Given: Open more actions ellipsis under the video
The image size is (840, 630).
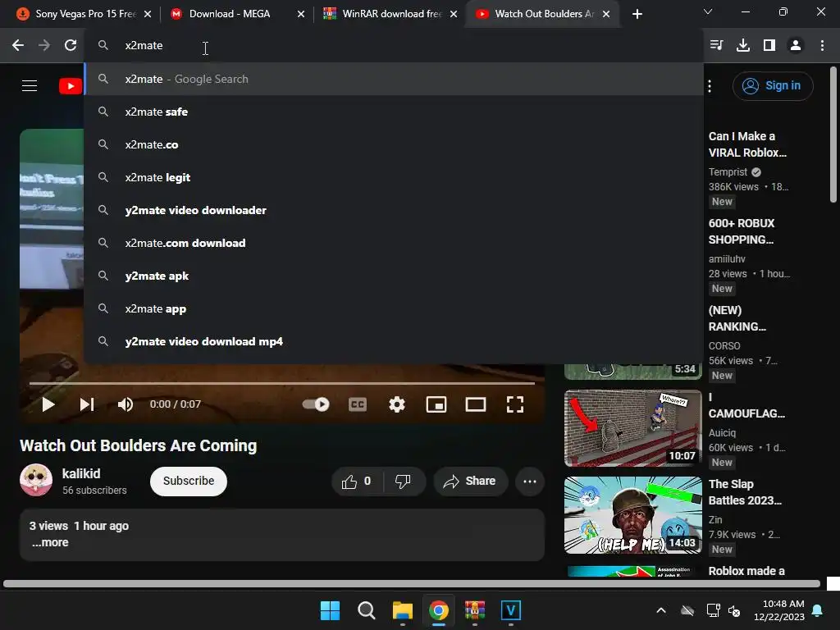Looking at the screenshot, I should click(530, 481).
